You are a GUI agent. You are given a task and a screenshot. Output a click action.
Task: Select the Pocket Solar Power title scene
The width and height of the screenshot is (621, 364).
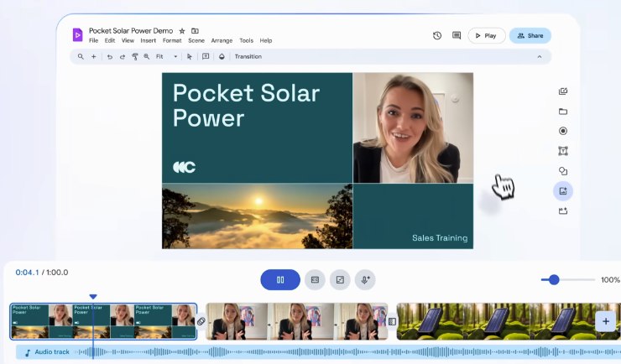point(103,321)
